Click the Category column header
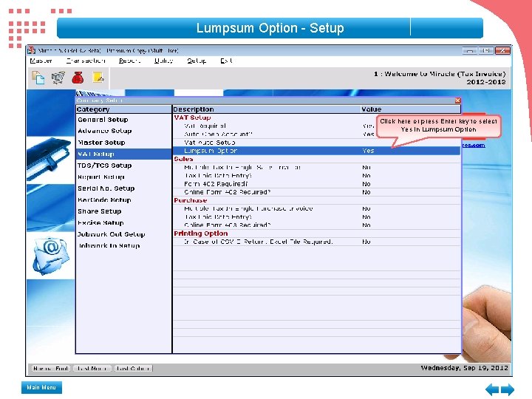Viewport: 532px width, 399px height. click(x=124, y=109)
